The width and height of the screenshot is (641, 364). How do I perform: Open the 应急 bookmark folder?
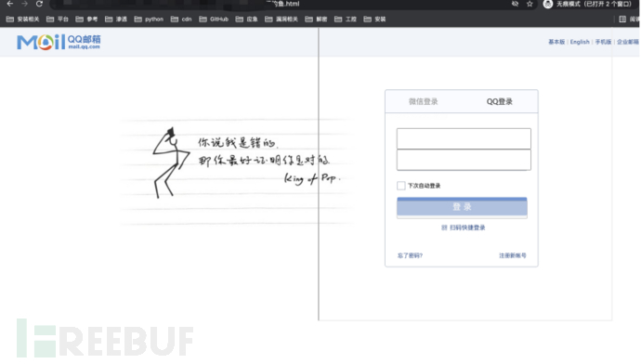tap(247, 19)
